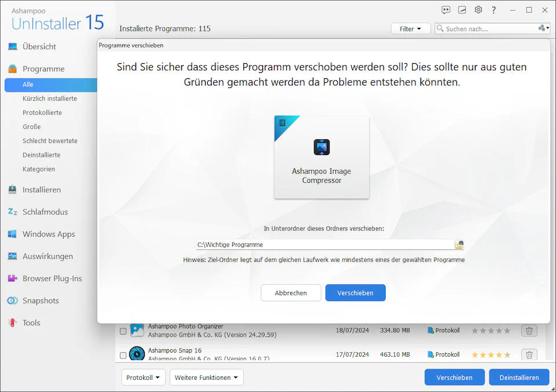556x392 pixels.
Task: Tick checkbox for Ashampoo Snap 16
Action: tap(123, 355)
